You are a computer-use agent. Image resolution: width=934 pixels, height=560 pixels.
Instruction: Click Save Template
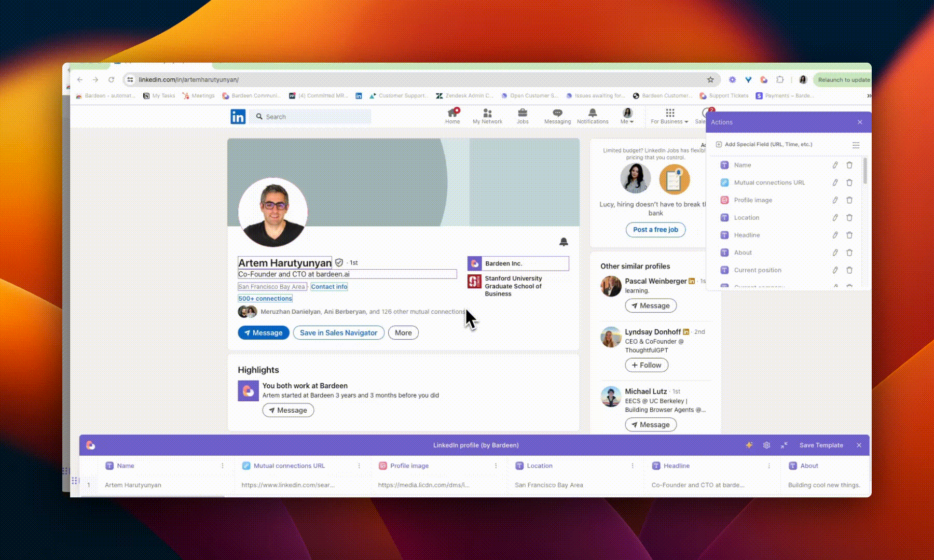[821, 445]
